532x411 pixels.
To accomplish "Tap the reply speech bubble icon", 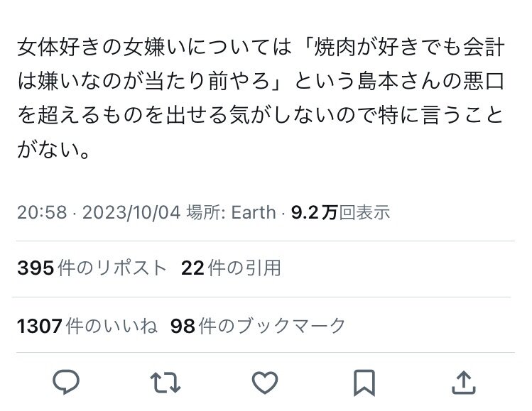I will pos(66,383).
